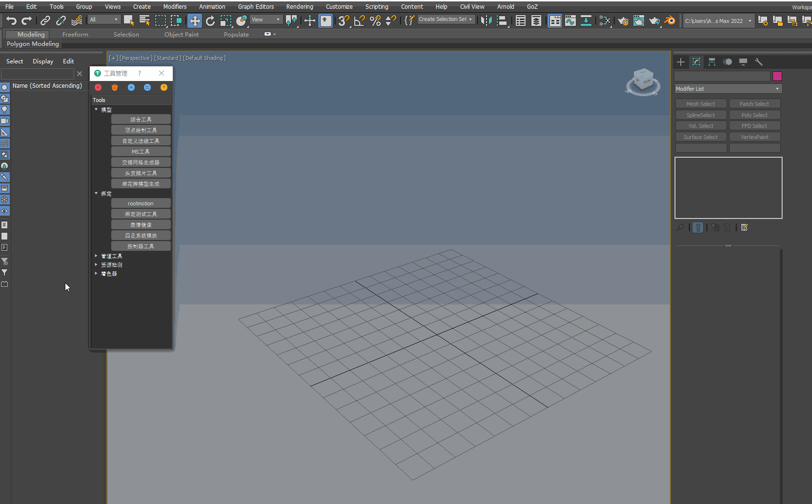Toggle 3D Snap on
This screenshot has height=504, width=812.
pyautogui.click(x=344, y=20)
